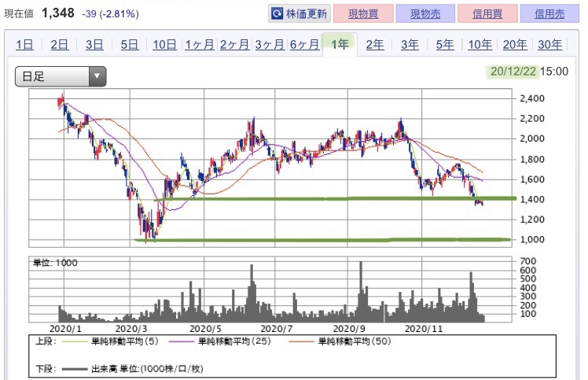Select the 1日 period tab
Image resolution: width=588 pixels, height=380 pixels.
click(x=24, y=45)
